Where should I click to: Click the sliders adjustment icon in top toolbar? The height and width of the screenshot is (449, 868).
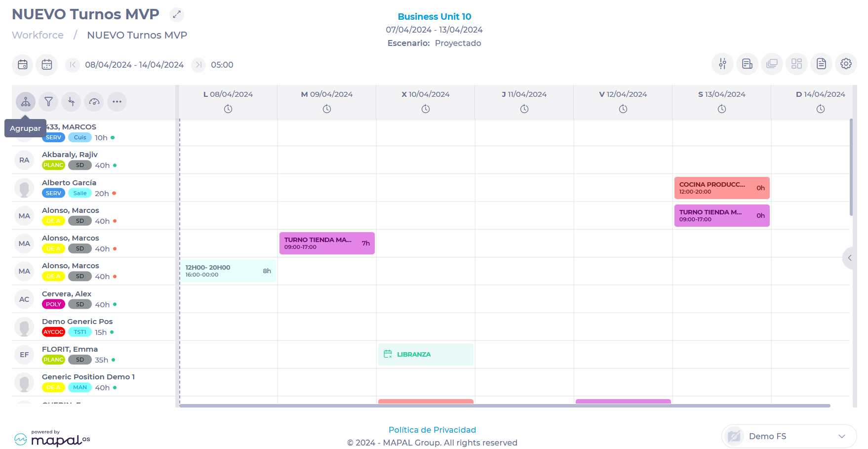coord(722,64)
